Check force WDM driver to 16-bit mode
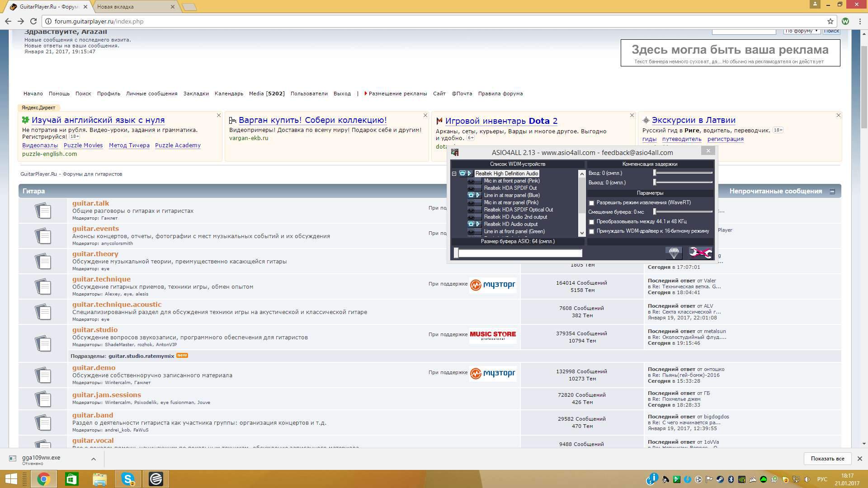 591,231
